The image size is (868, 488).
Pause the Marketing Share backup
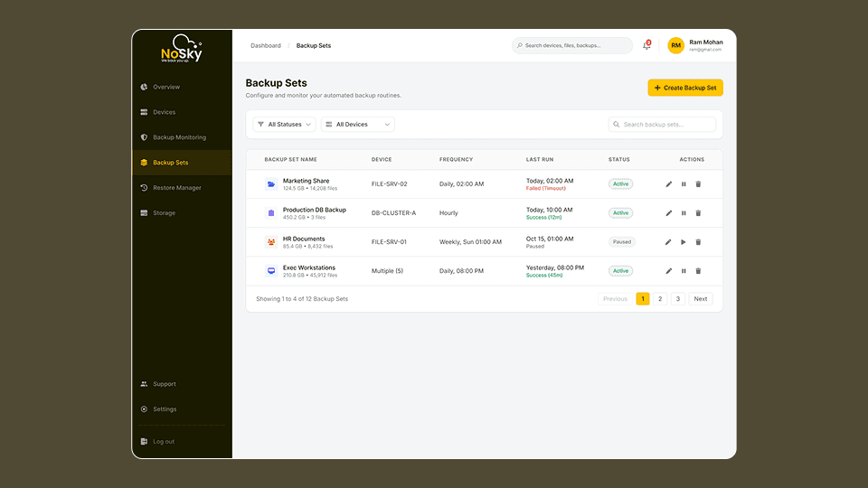[x=684, y=184]
